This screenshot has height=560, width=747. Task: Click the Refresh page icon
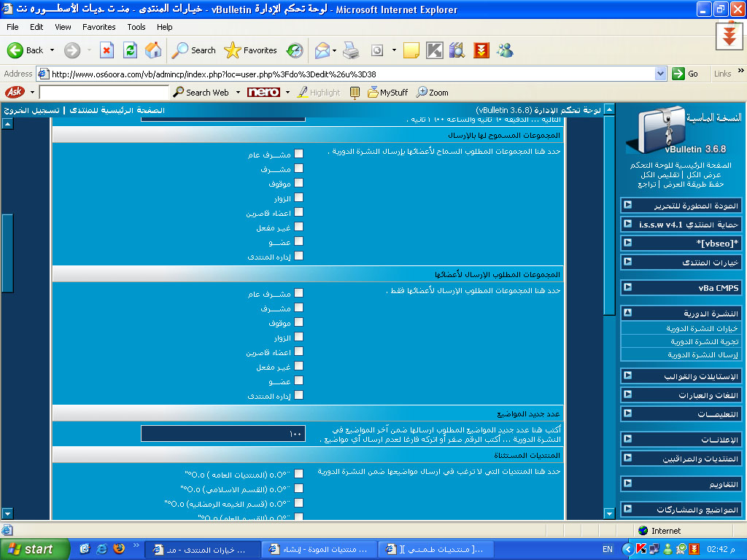click(130, 50)
